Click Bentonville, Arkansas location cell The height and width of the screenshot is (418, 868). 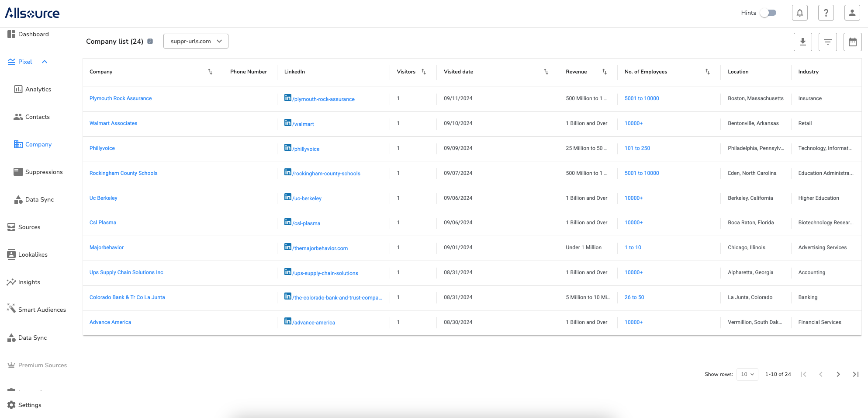pyautogui.click(x=753, y=123)
